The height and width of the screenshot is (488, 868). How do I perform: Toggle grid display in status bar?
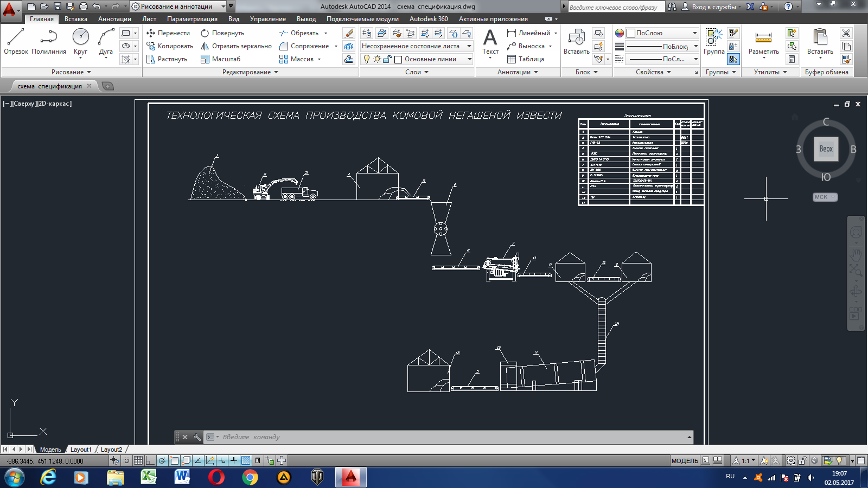pyautogui.click(x=138, y=460)
